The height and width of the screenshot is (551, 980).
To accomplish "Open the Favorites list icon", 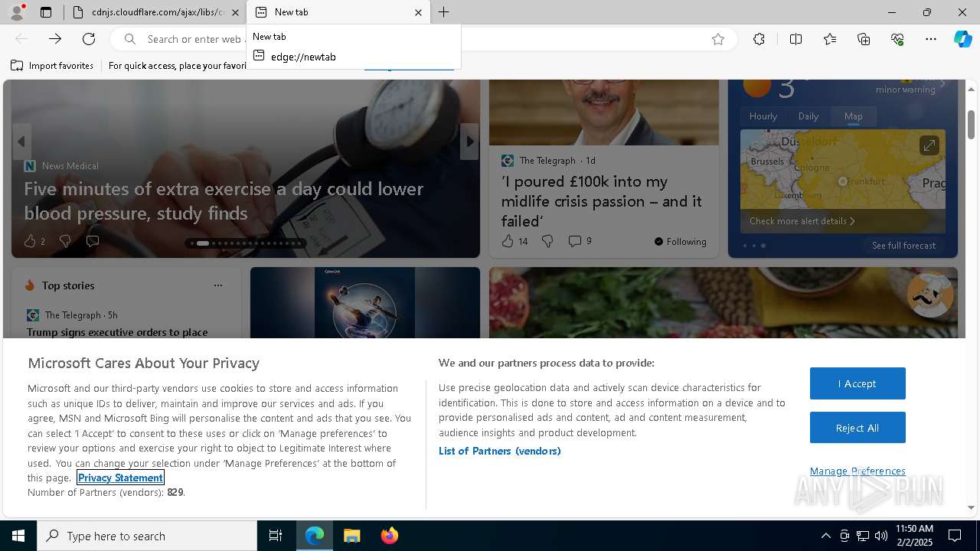I will click(x=830, y=39).
